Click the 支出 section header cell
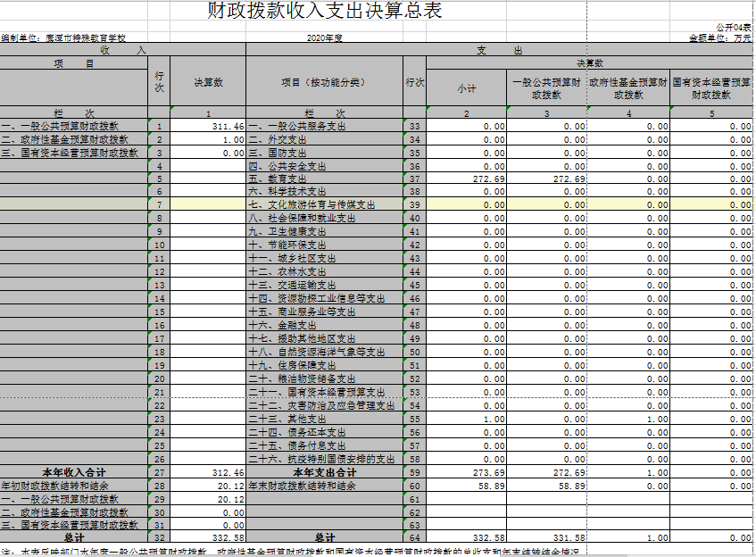The image size is (756, 557). pos(500,50)
